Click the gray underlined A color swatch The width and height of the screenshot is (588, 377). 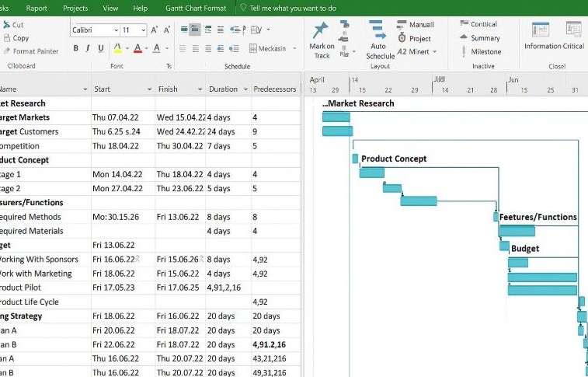pos(157,48)
